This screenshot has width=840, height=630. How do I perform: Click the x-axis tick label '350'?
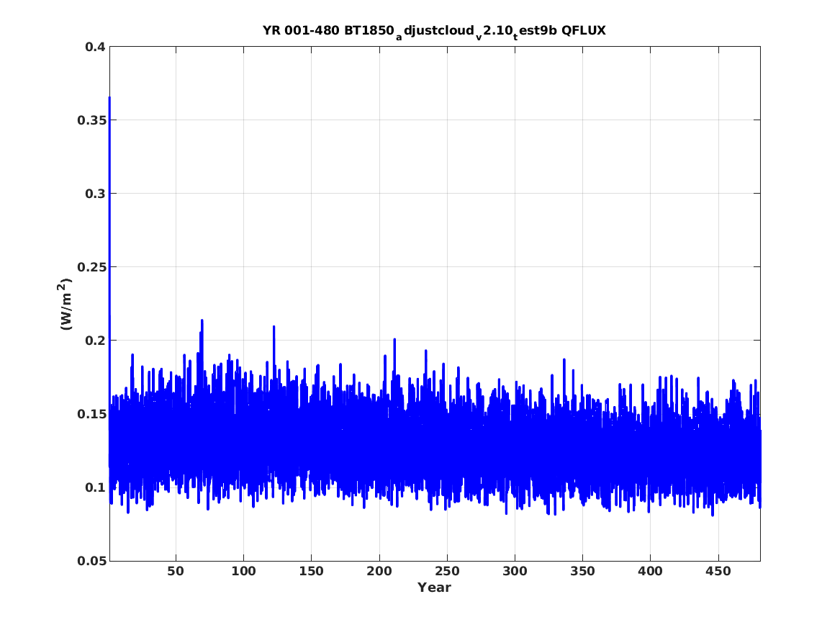pyautogui.click(x=582, y=572)
